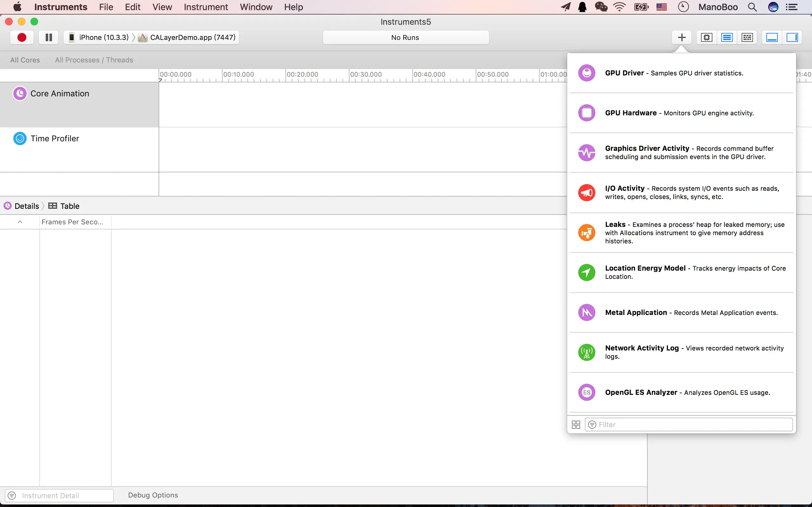The height and width of the screenshot is (507, 812).
Task: Pick the Metal Application instrument
Action: [636, 312]
